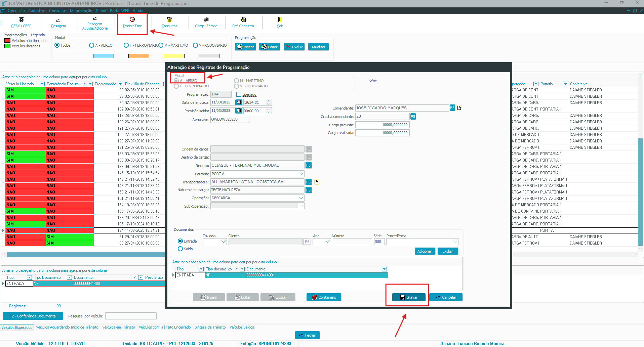Click the yellow MARITIMO color swatch
The height and width of the screenshot is (347, 644).
pos(174,56)
